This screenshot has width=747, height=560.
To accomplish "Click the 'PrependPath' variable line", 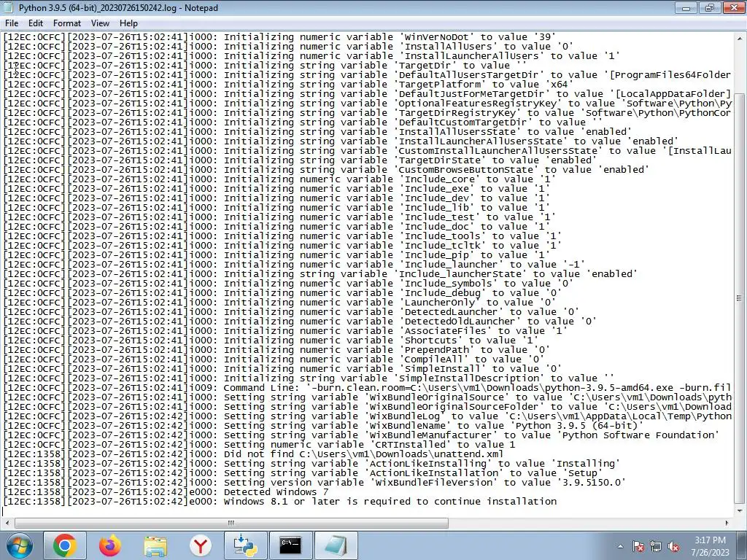I will tap(276, 349).
